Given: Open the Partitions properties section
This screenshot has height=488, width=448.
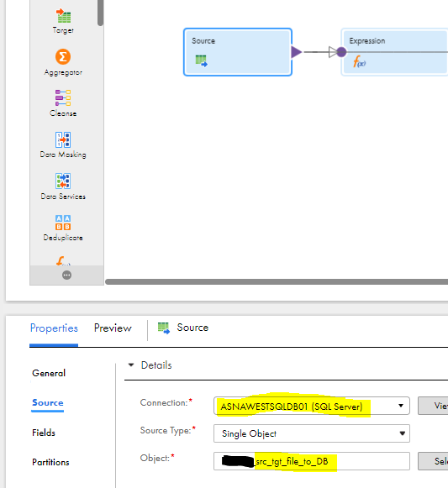Looking at the screenshot, I should pyautogui.click(x=50, y=462).
